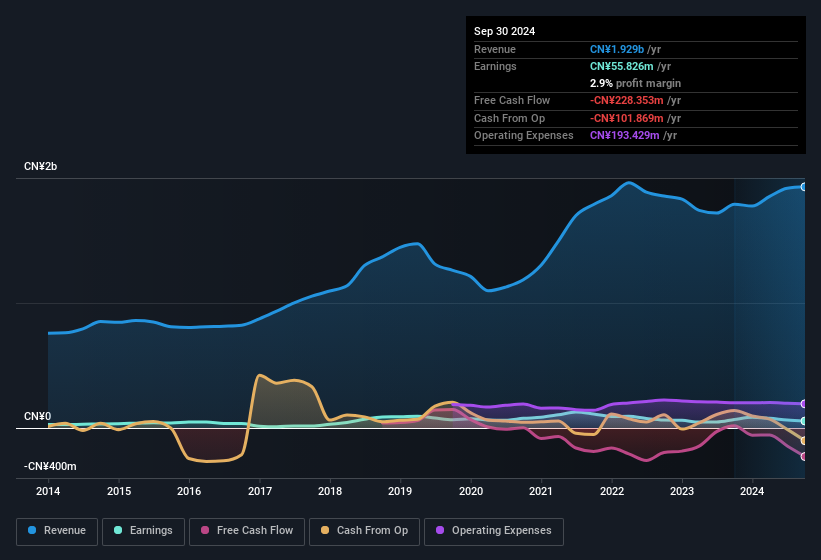
Task: Click the 2018 x-axis label
Action: coord(330,491)
